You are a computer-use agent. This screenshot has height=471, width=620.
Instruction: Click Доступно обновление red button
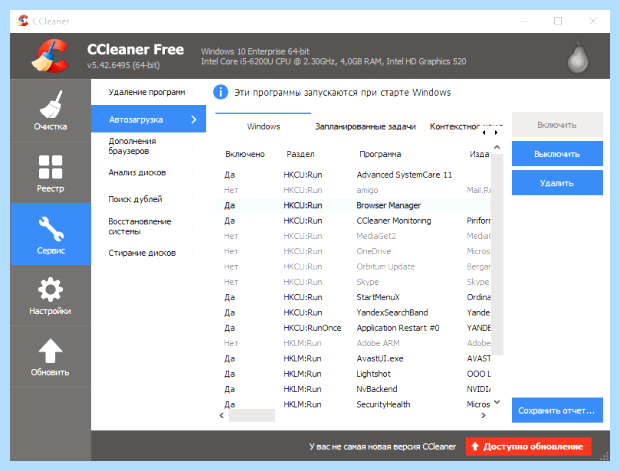click(x=528, y=446)
